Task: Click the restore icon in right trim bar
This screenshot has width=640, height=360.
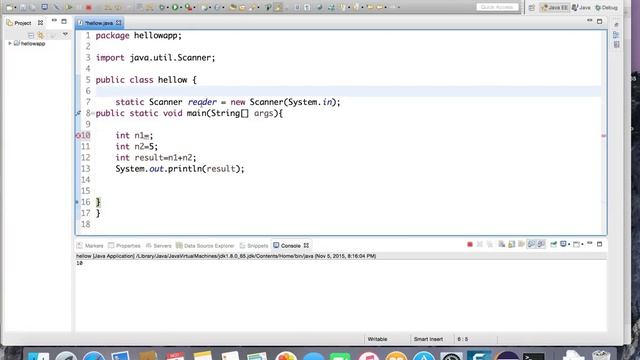Action: pos(616,25)
